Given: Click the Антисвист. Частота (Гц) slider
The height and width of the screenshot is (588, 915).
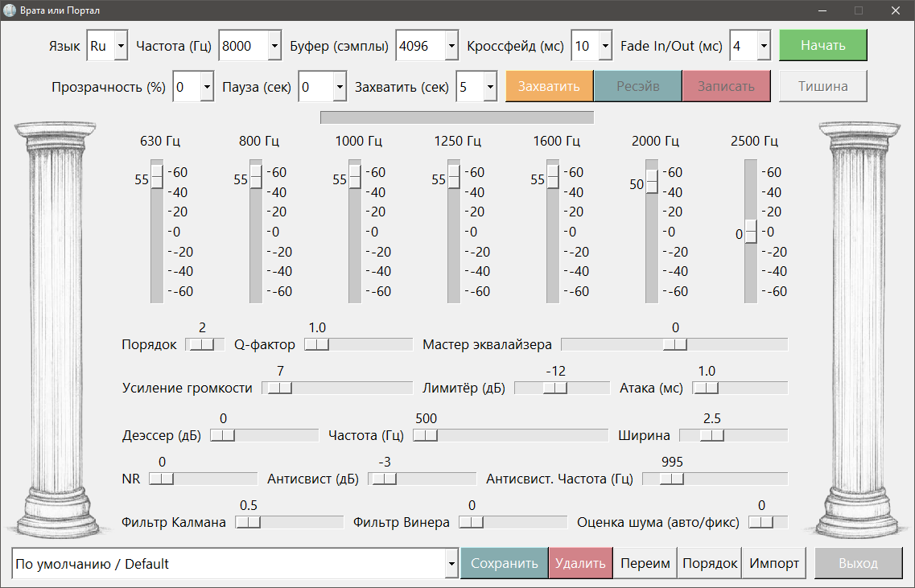Looking at the screenshot, I should pyautogui.click(x=715, y=479).
